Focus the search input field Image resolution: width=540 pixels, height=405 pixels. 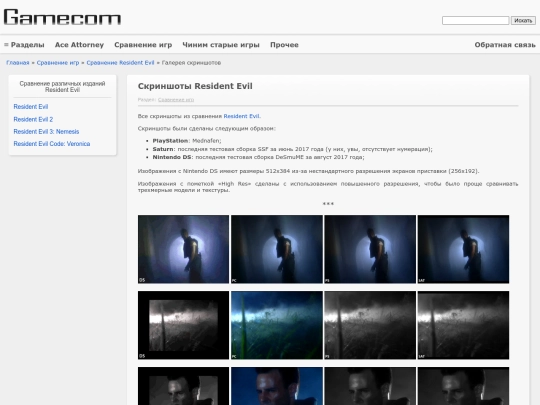pyautogui.click(x=475, y=21)
